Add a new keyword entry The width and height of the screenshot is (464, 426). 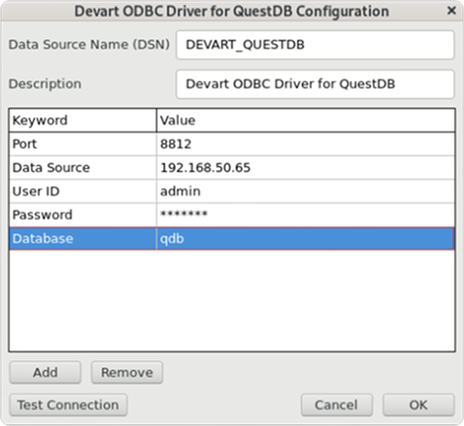[x=45, y=372]
